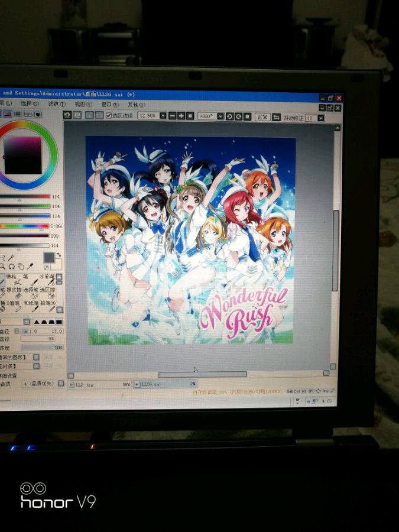Select the flat square brush edge shape
The image size is (399, 532).
59,322
